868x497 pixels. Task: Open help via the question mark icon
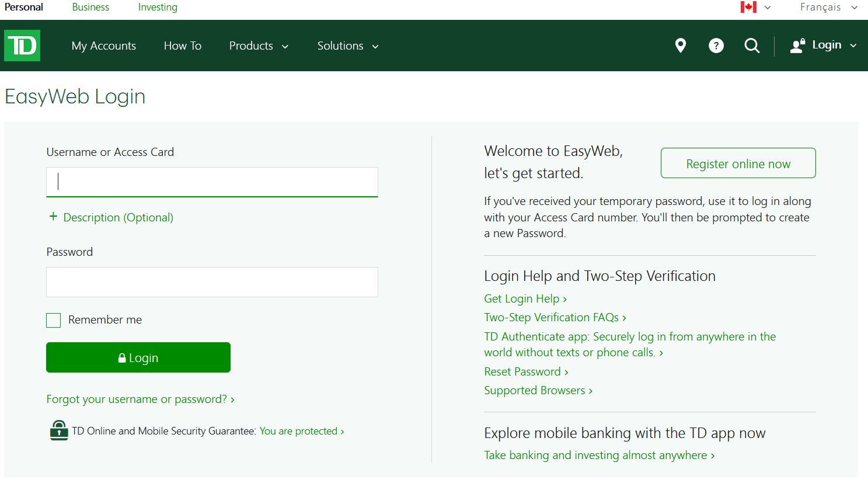[716, 46]
